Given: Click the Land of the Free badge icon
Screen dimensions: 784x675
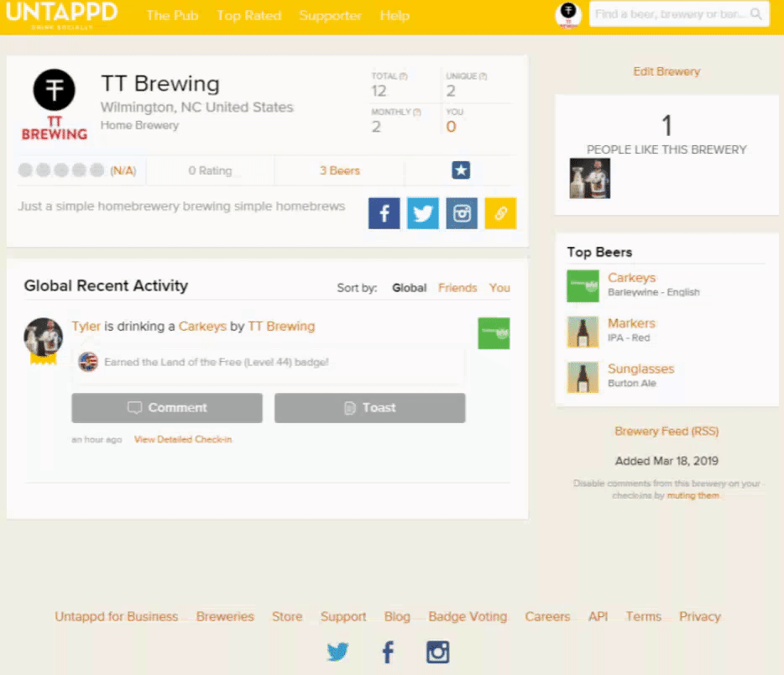Looking at the screenshot, I should [x=88, y=362].
